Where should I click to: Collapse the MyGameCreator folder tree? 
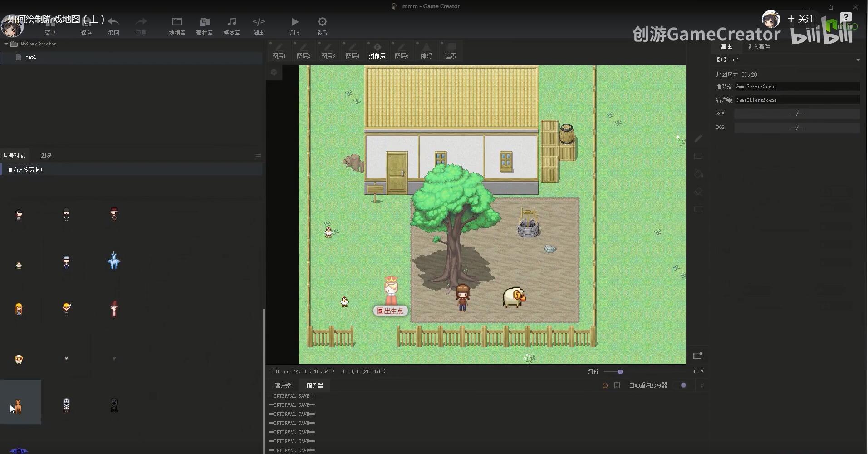6,44
